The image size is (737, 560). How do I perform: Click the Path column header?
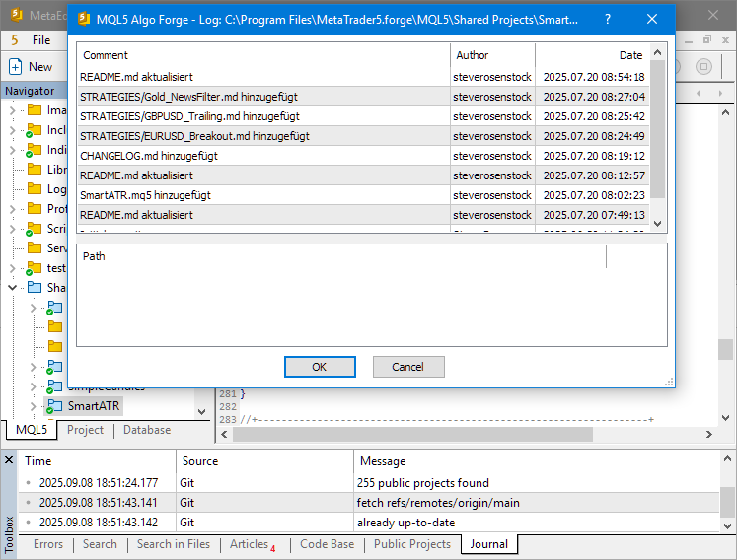pos(342,256)
